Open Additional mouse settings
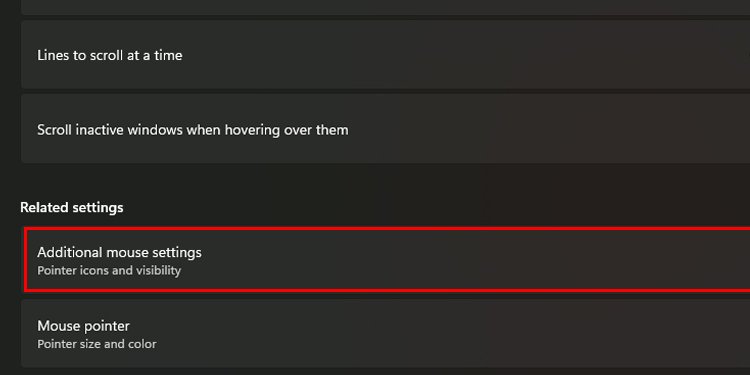Image resolution: width=750 pixels, height=375 pixels. pos(387,260)
